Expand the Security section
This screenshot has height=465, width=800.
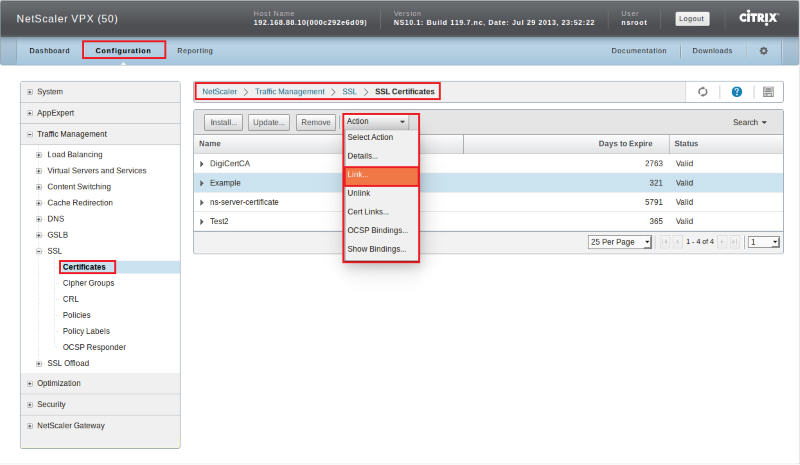coord(30,405)
